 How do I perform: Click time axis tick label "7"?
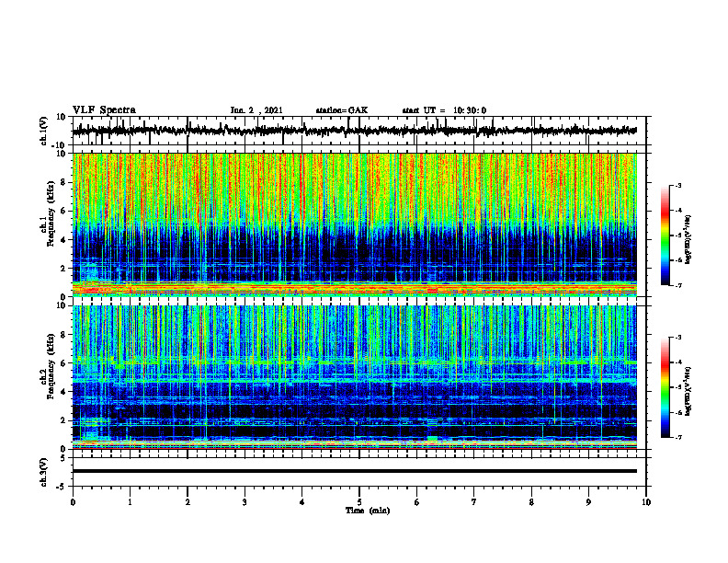[474, 502]
